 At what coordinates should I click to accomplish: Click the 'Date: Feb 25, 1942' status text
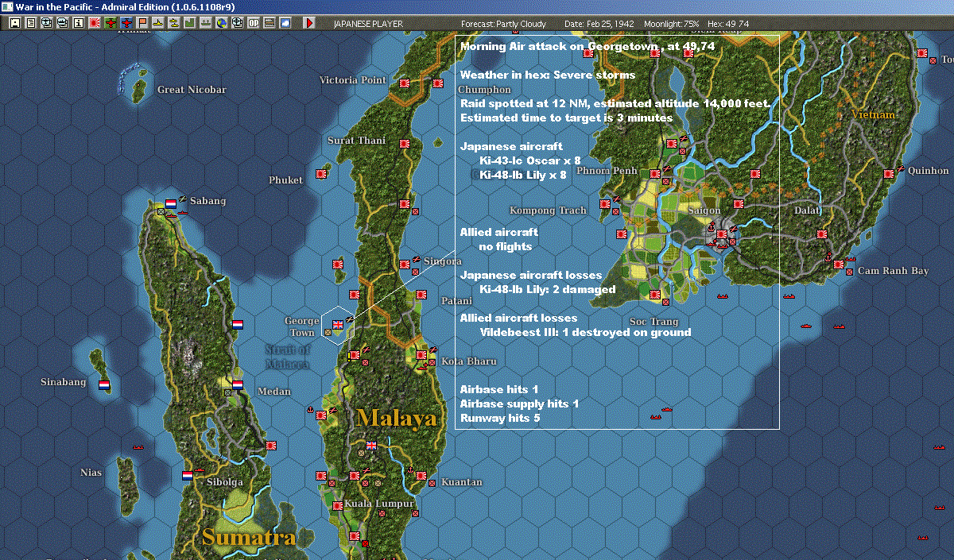coord(599,24)
